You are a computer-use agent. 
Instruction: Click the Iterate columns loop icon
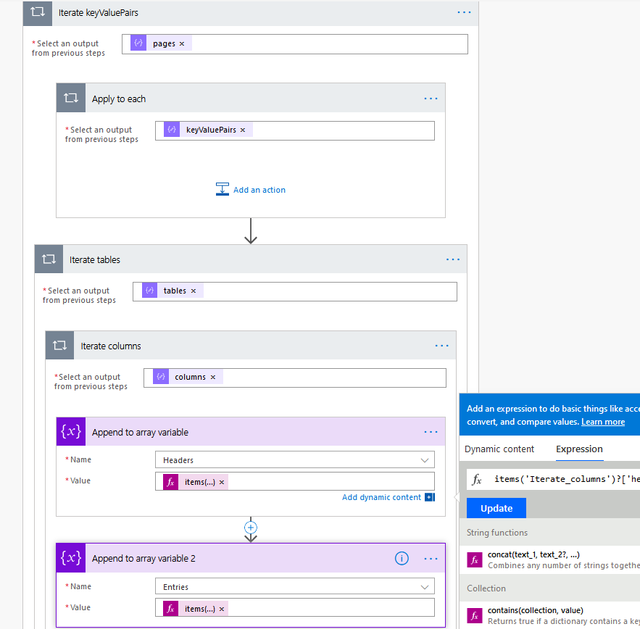[x=60, y=345]
